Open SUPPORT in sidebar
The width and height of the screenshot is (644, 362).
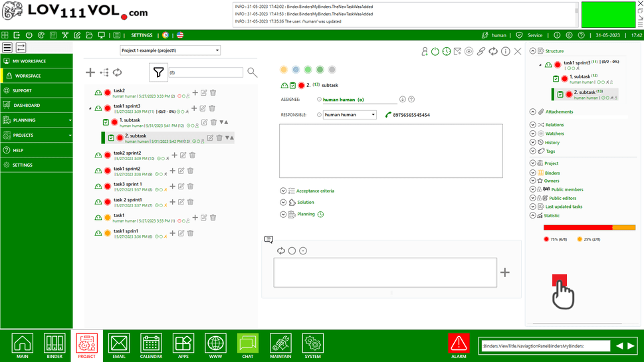pos(37,91)
